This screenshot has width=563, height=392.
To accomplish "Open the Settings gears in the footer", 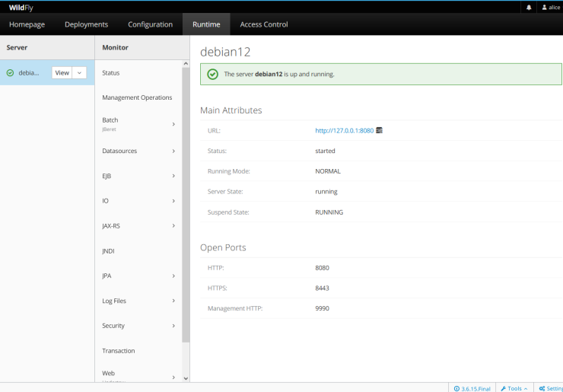I will [x=549, y=388].
